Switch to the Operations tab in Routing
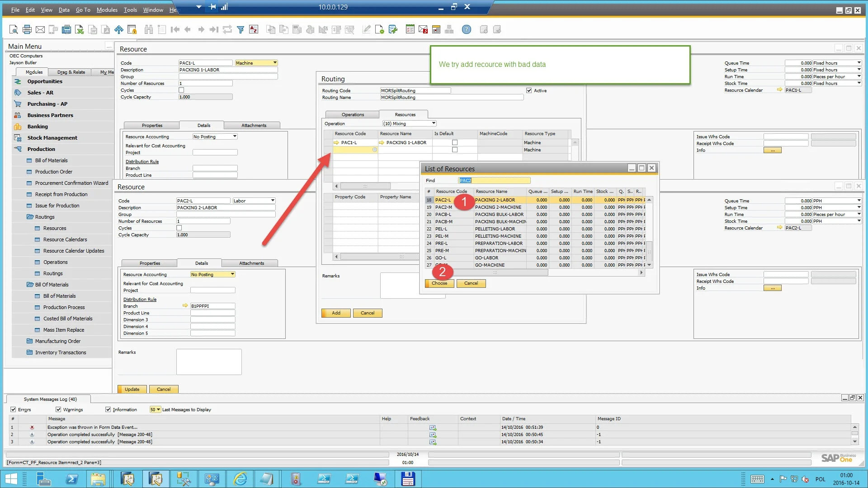The height and width of the screenshot is (488, 868). 353,115
